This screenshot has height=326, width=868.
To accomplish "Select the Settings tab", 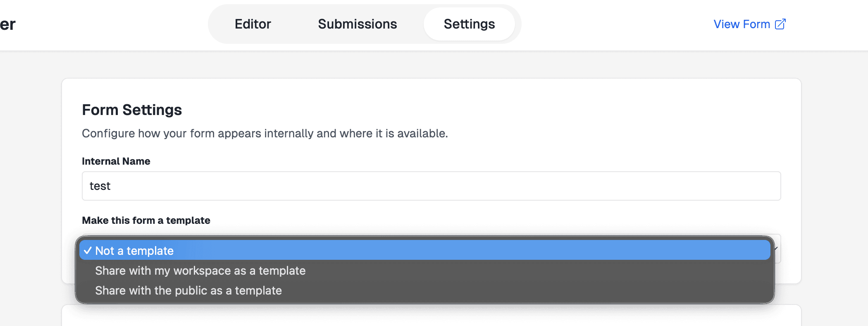I will click(x=469, y=24).
